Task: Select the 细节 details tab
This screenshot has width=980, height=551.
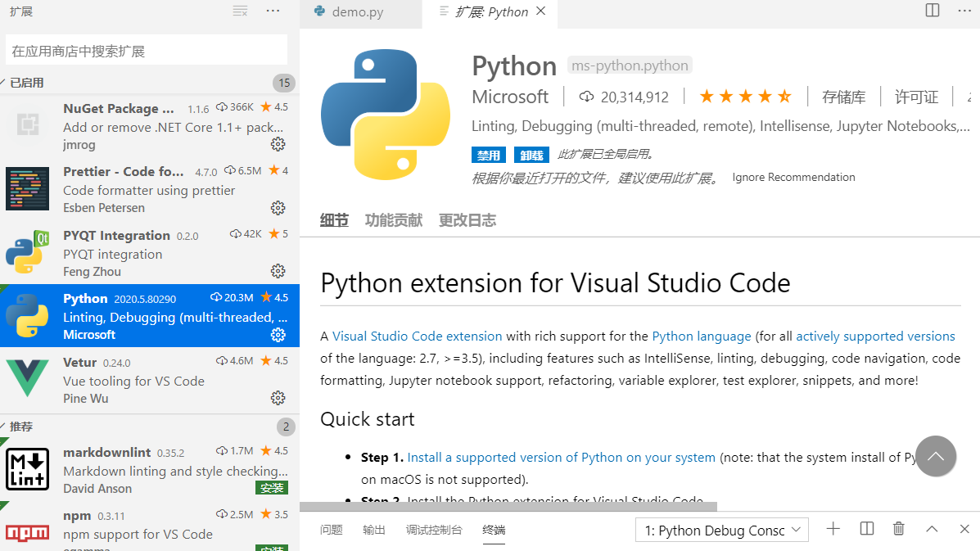Action: click(x=334, y=220)
